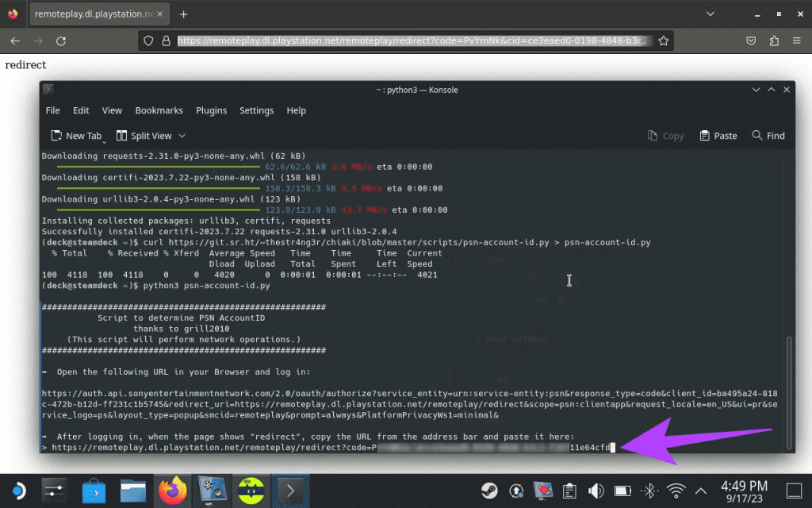Open the Konsole View menu

pos(112,110)
